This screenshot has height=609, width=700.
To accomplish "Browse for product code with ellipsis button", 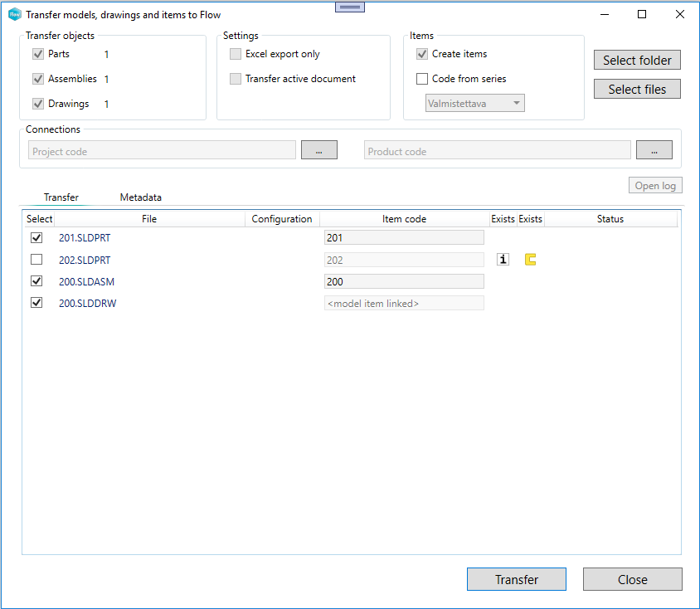I will point(654,150).
